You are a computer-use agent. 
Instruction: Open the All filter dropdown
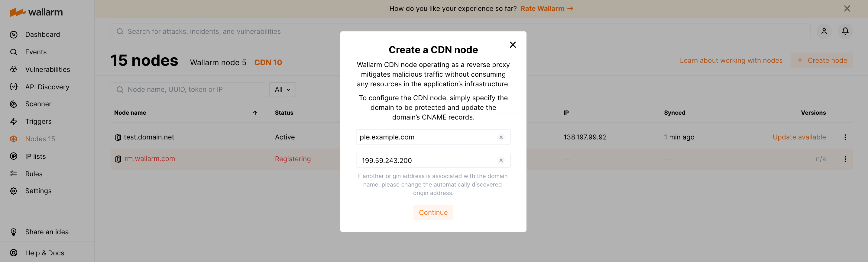click(x=282, y=89)
